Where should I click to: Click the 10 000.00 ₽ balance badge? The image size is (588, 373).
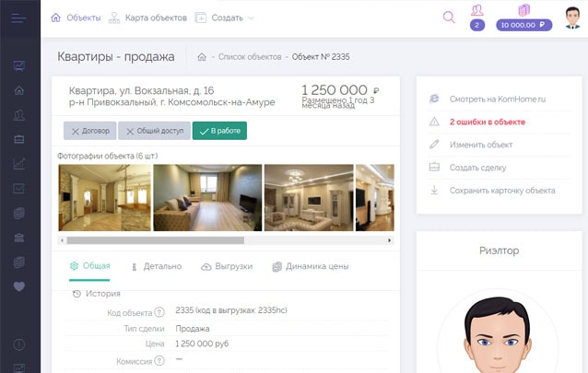coord(523,25)
